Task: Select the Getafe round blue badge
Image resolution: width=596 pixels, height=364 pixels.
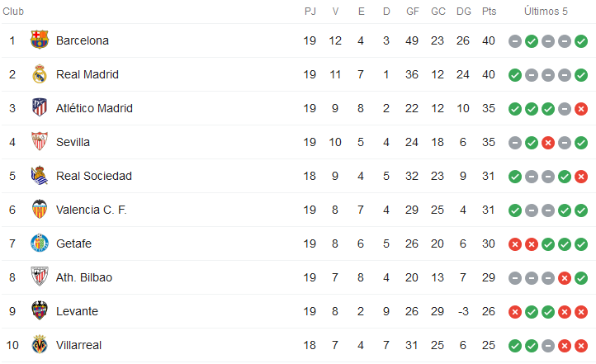Action: (x=40, y=243)
